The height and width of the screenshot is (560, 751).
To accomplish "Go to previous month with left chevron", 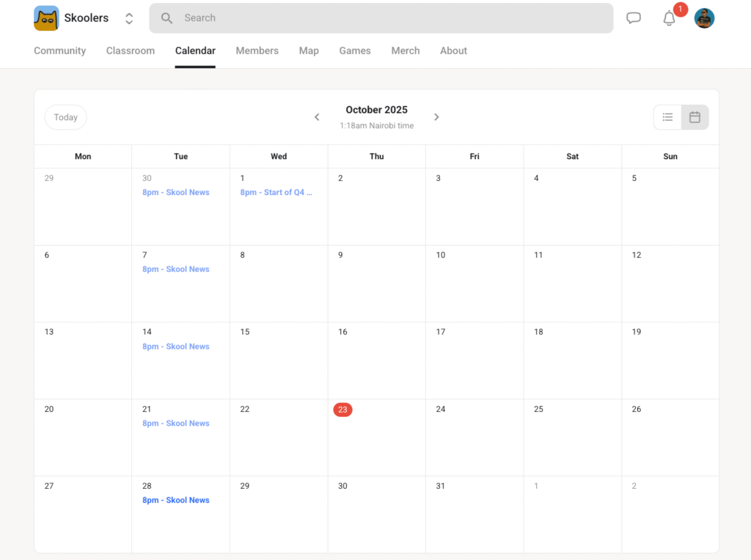I will (317, 117).
